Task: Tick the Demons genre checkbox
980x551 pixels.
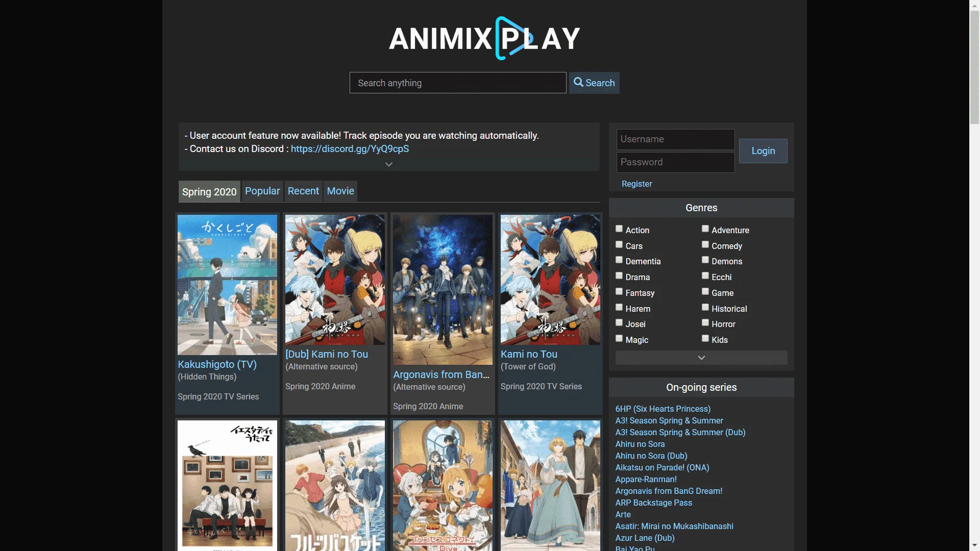Action: tap(705, 260)
